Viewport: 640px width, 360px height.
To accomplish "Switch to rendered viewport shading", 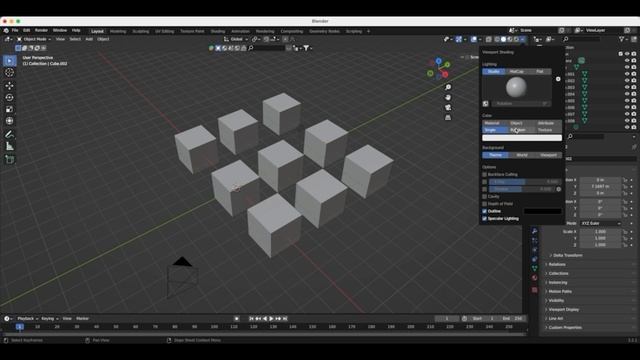I will pos(516,40).
